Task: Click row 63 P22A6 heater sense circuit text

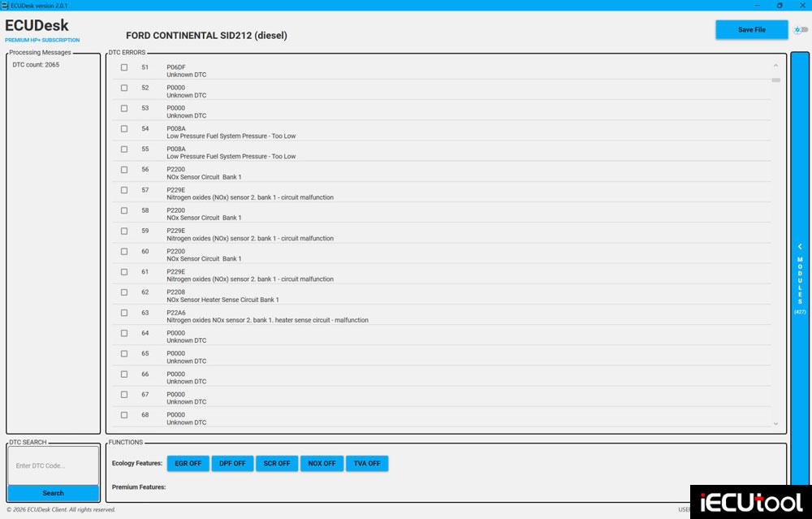Action: pyautogui.click(x=268, y=320)
